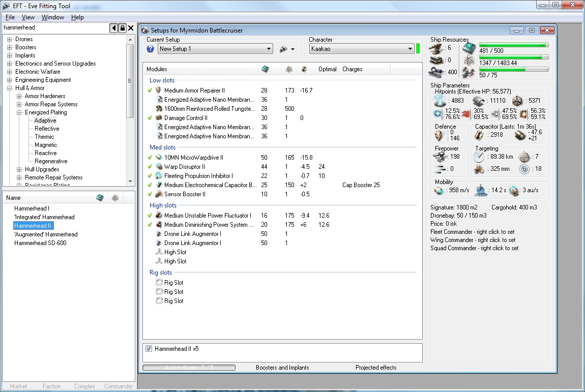Click the powergrid usage bar 1347 / 1483.44
585x392 pixels.
click(514, 57)
